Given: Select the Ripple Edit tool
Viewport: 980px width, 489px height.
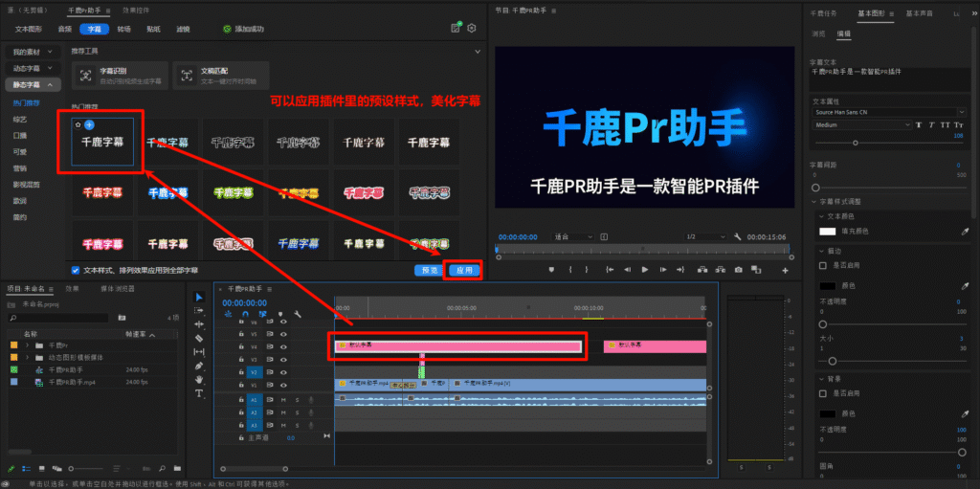Looking at the screenshot, I should click(x=199, y=324).
